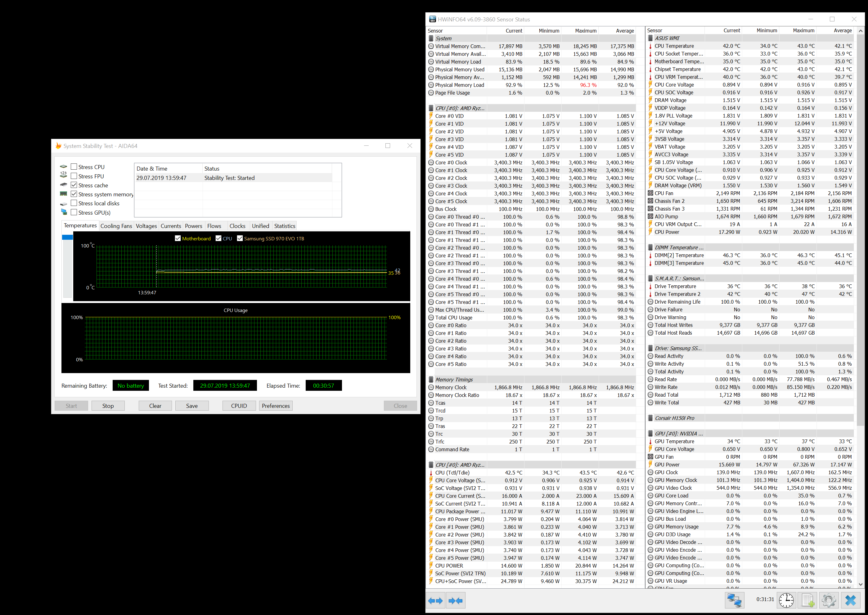Click the elapsed time value 00:30:57
868x615 pixels.
pos(324,385)
